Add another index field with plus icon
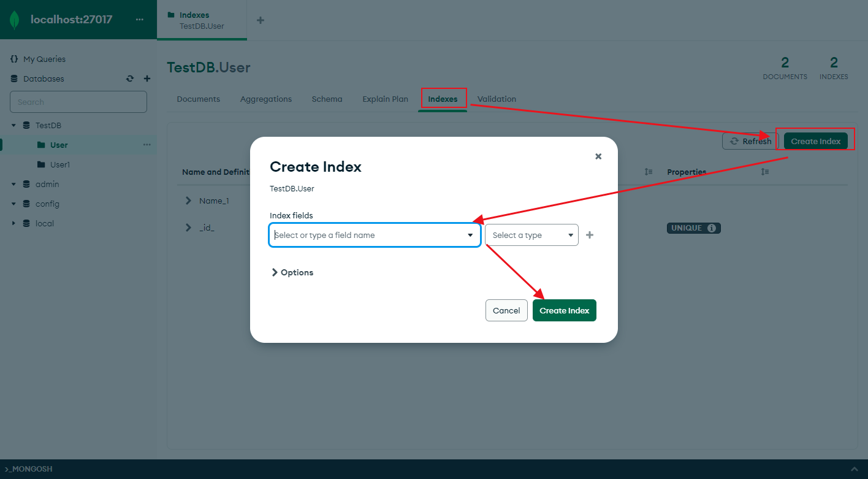The height and width of the screenshot is (479, 868). (x=590, y=235)
